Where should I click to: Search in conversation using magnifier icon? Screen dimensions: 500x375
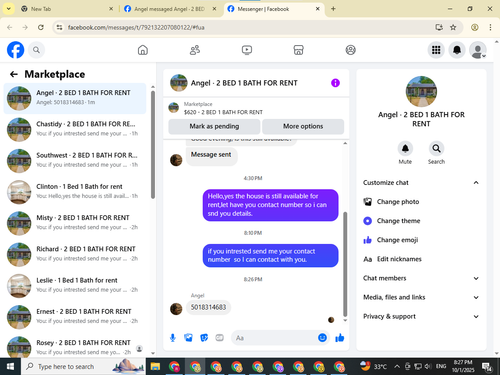pyautogui.click(x=436, y=148)
